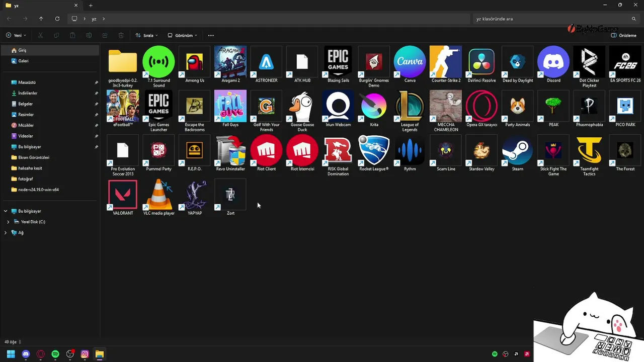Click the Up one level arrow
Image resolution: width=644 pixels, height=362 pixels.
tap(41, 19)
